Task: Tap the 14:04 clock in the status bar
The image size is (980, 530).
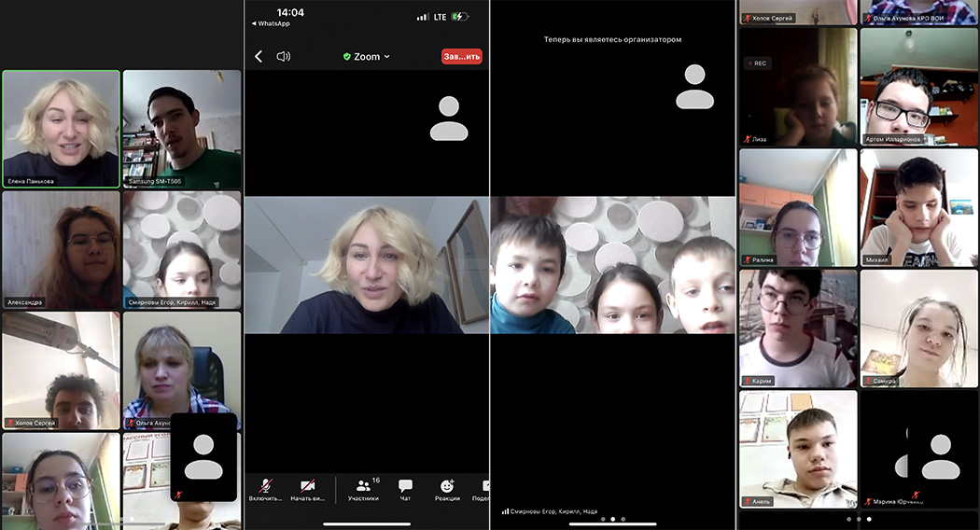Action: 290,12
